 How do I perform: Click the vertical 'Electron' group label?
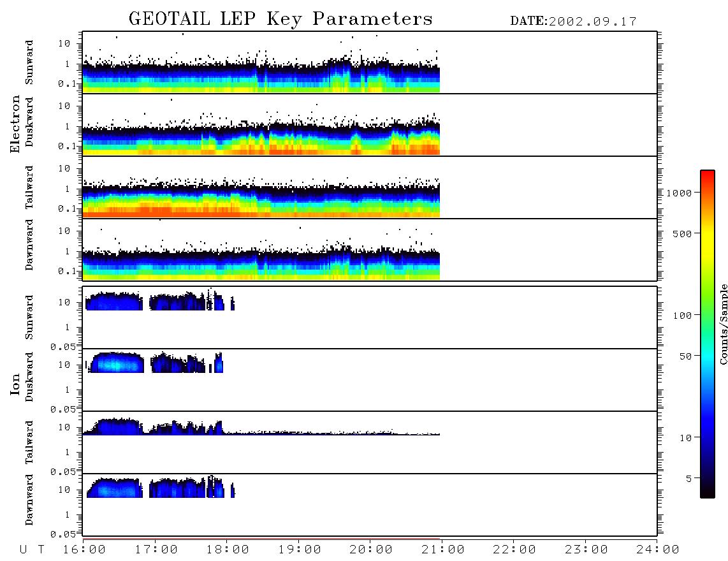[x=15, y=124]
